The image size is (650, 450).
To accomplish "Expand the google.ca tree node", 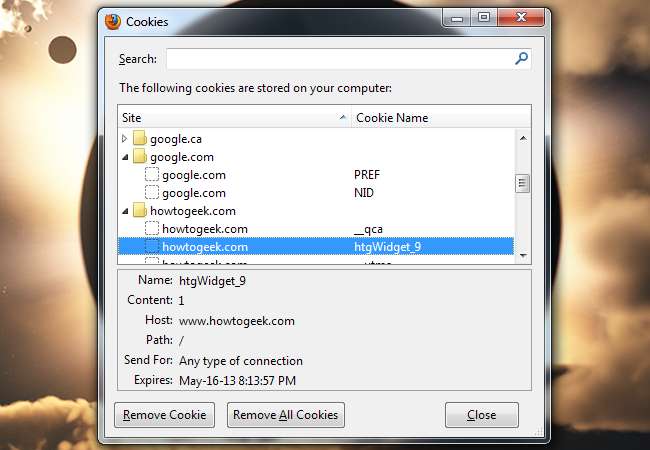I will (125, 138).
